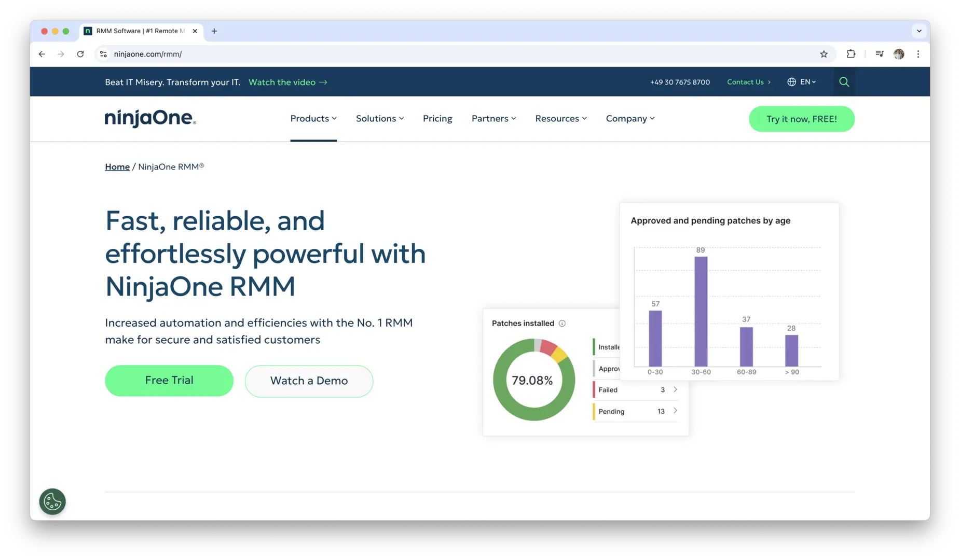Open the EN language selector
960x560 pixels.
tap(802, 82)
